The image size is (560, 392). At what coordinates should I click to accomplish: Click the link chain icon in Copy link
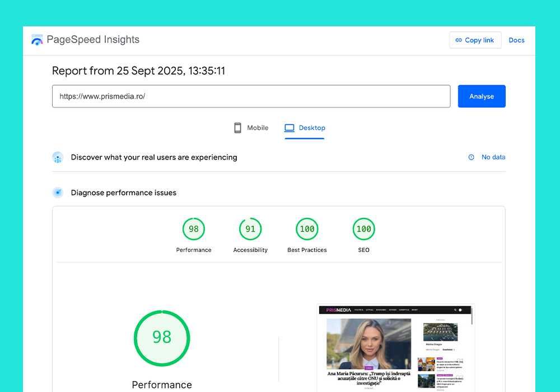pyautogui.click(x=459, y=40)
